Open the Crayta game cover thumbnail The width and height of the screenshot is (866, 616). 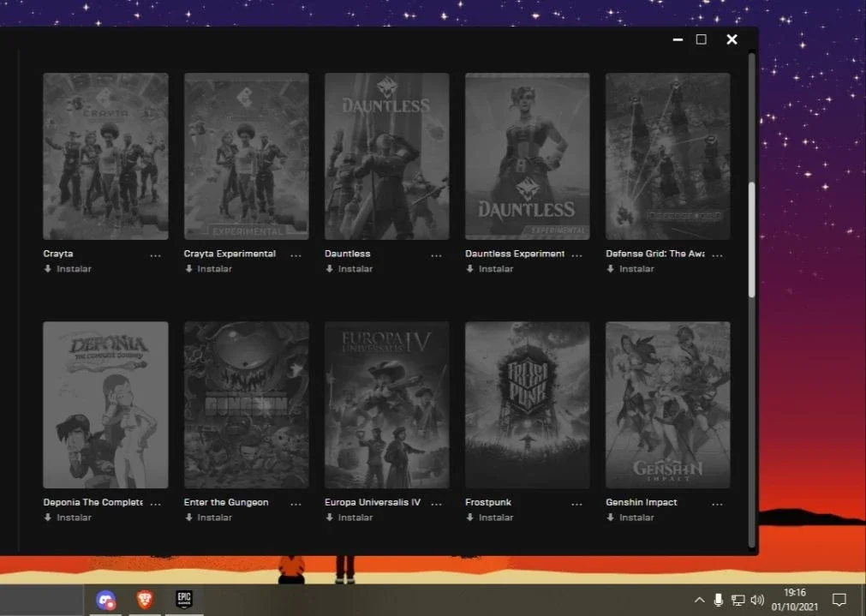[x=105, y=156]
